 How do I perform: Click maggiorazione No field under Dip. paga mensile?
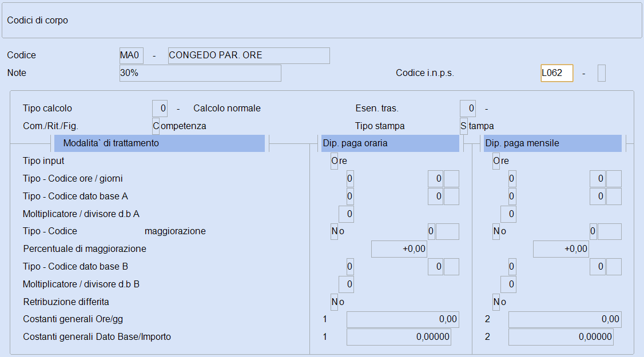click(496, 231)
